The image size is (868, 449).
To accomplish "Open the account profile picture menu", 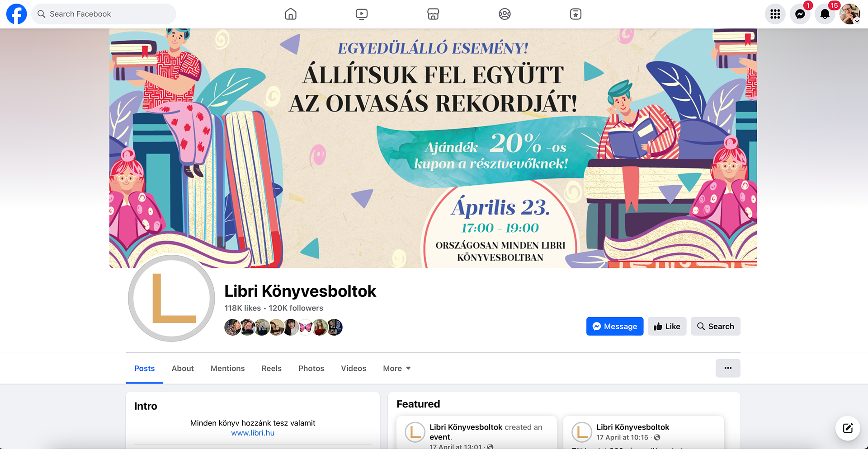I will coord(850,14).
